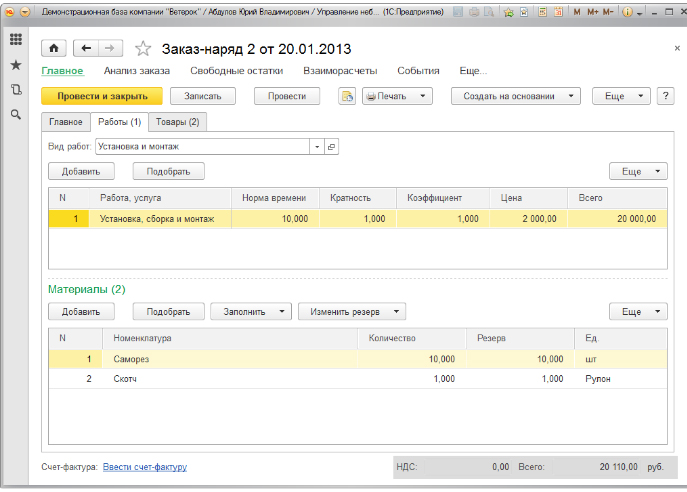This screenshot has width=687, height=492.
Task: Expand the Создать на основании dropdown
Action: [x=516, y=96]
